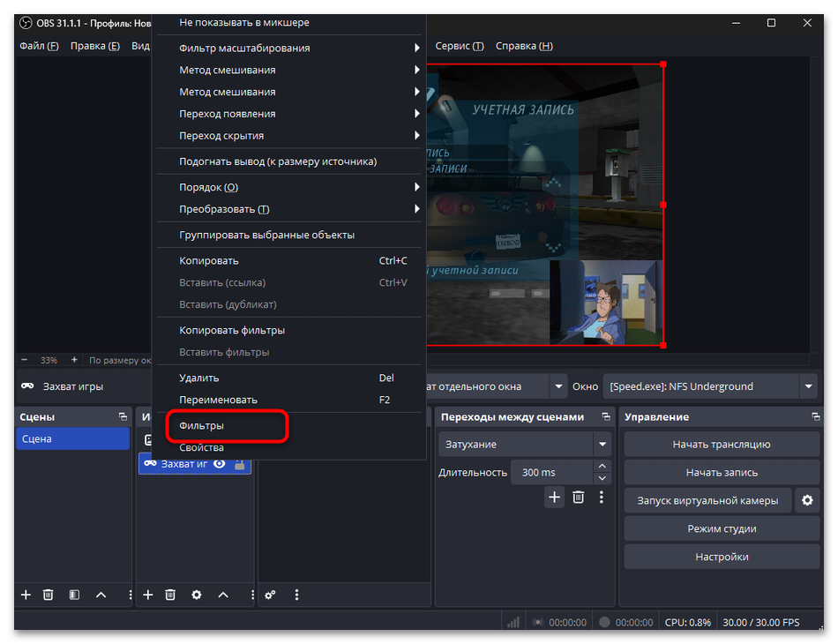Image resolution: width=838 pixels, height=644 pixels.
Task: Choose Свойства in context menu
Action: (x=289, y=448)
